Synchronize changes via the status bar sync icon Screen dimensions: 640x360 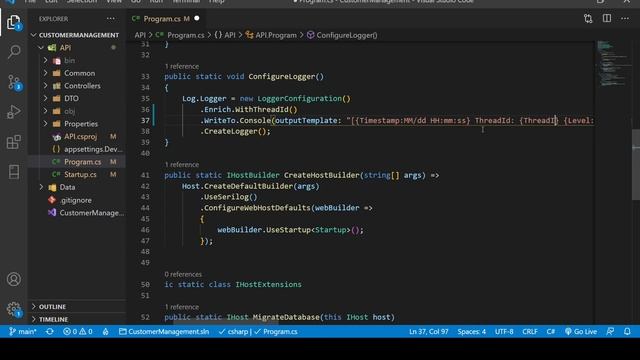tap(50, 331)
